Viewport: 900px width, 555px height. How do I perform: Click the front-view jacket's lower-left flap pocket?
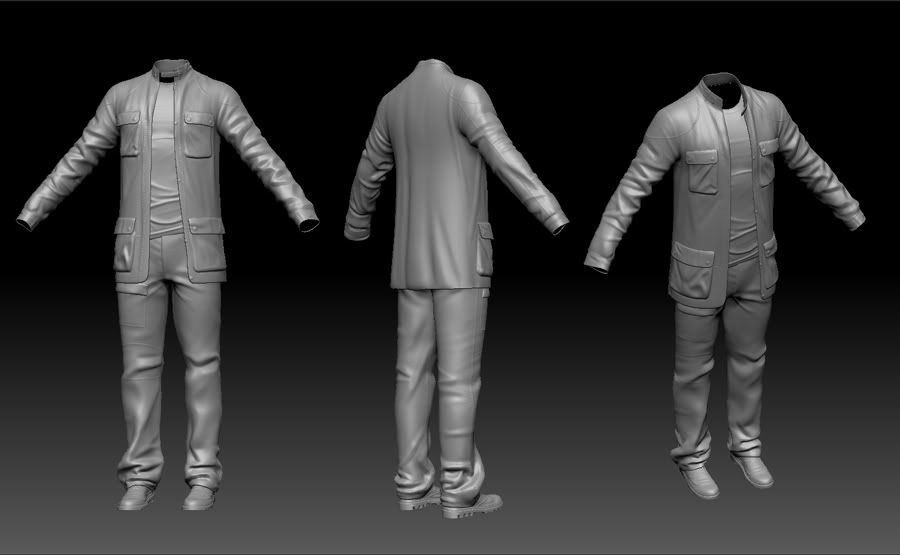tap(126, 246)
